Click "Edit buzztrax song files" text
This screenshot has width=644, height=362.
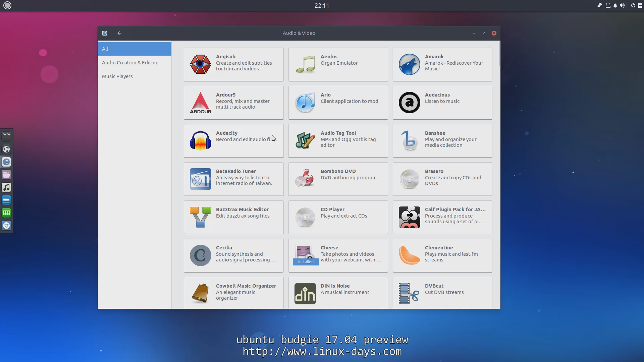pyautogui.click(x=243, y=216)
